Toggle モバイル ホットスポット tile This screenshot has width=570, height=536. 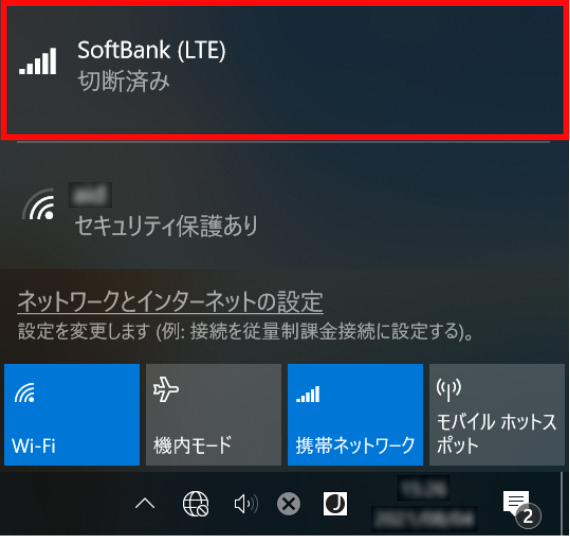497,415
